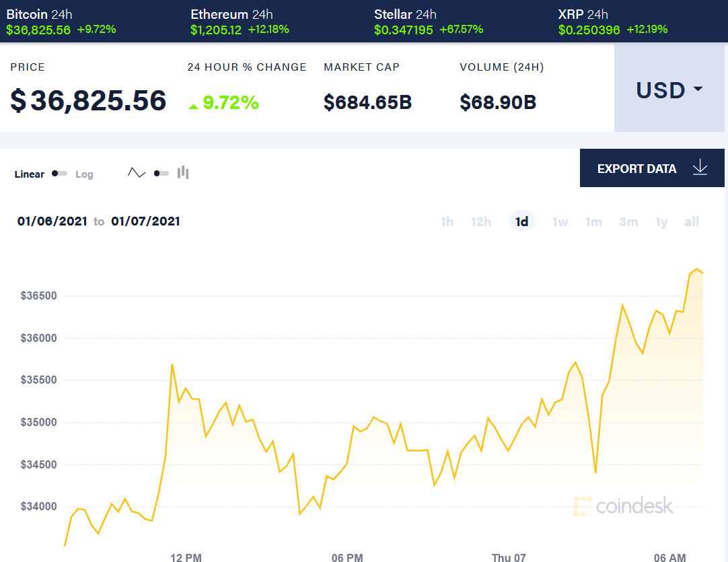Select the 12h time range
728x562 pixels.
pyautogui.click(x=481, y=222)
